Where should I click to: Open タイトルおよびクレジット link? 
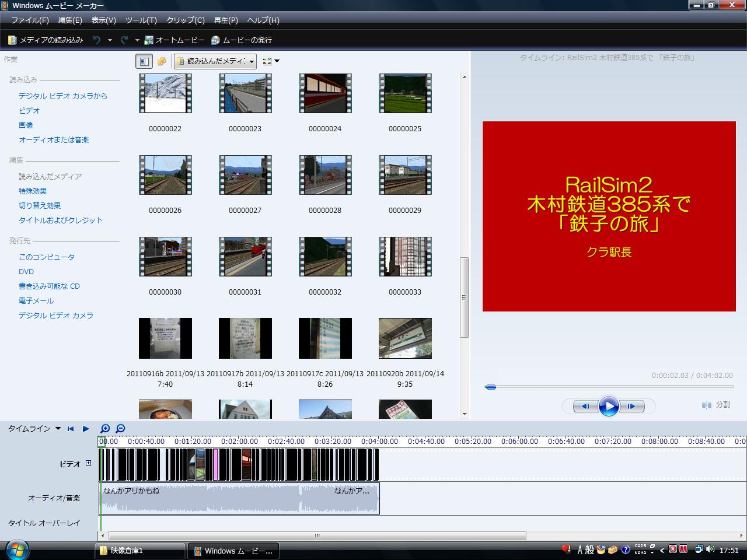tap(61, 220)
